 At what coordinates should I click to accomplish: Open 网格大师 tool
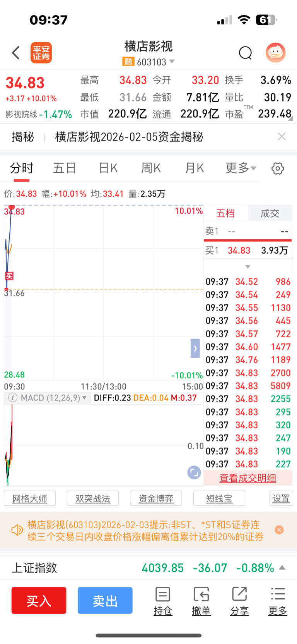[x=30, y=498]
